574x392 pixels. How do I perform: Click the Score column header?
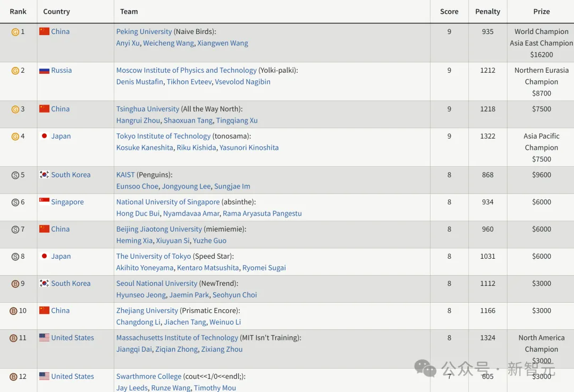[449, 11]
